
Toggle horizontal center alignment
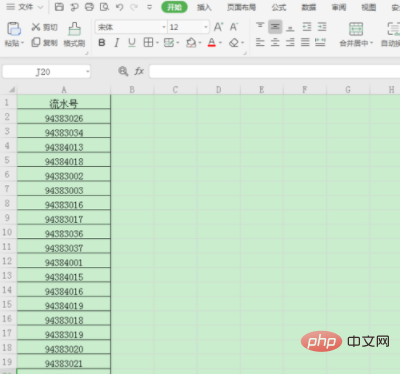tap(275, 42)
